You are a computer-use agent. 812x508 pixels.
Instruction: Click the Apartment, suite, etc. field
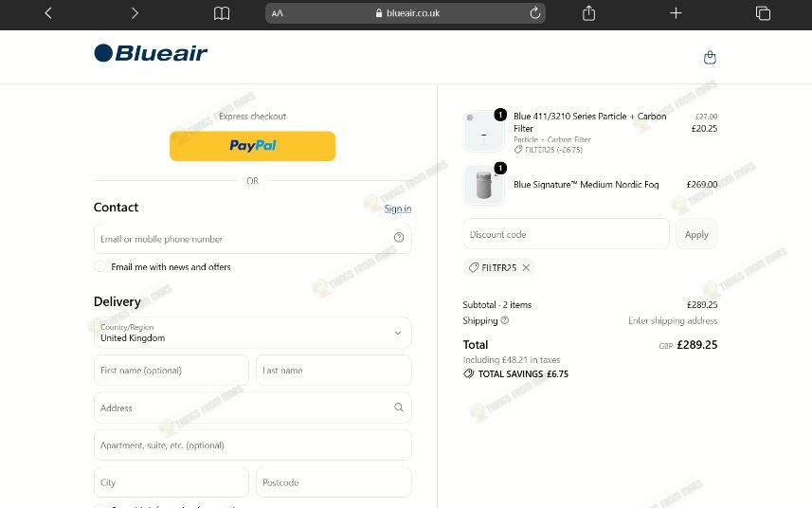(x=253, y=444)
